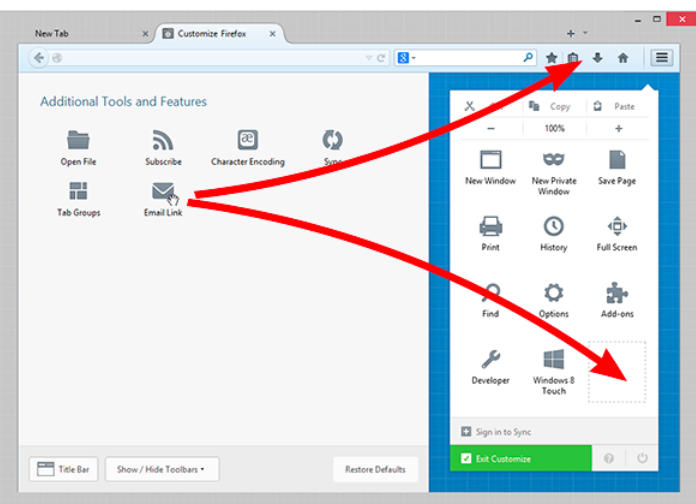
Task: Click the Developer wrench icon
Action: 490,360
